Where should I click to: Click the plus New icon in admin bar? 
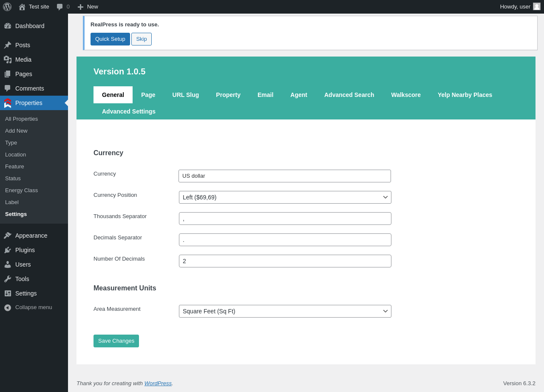pyautogui.click(x=80, y=7)
